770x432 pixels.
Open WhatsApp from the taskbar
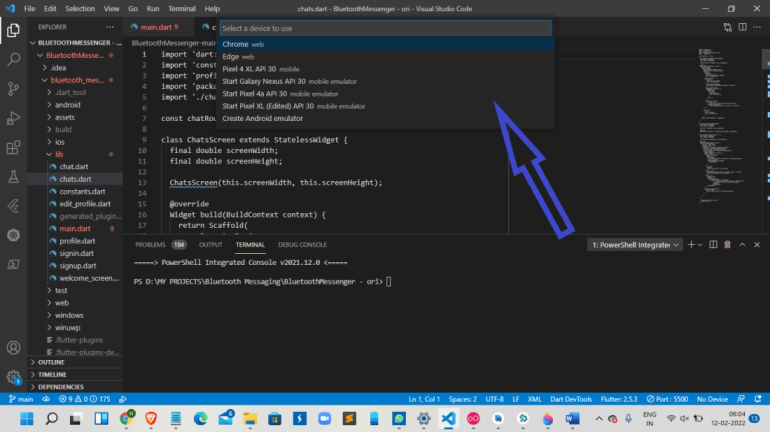coord(399,419)
